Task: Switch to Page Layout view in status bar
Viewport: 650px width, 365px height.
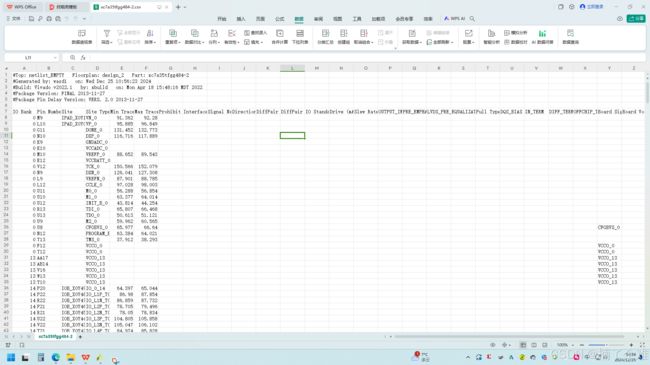Action: (534, 345)
